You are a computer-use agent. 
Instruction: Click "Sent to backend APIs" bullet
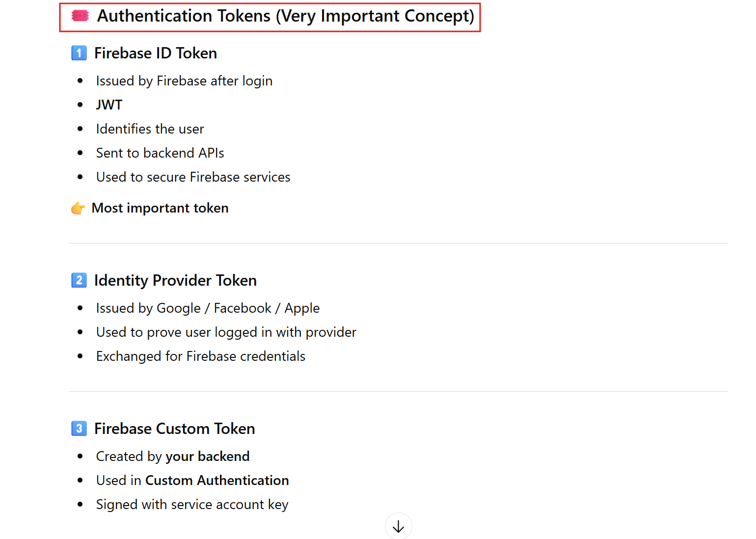pyautogui.click(x=160, y=153)
